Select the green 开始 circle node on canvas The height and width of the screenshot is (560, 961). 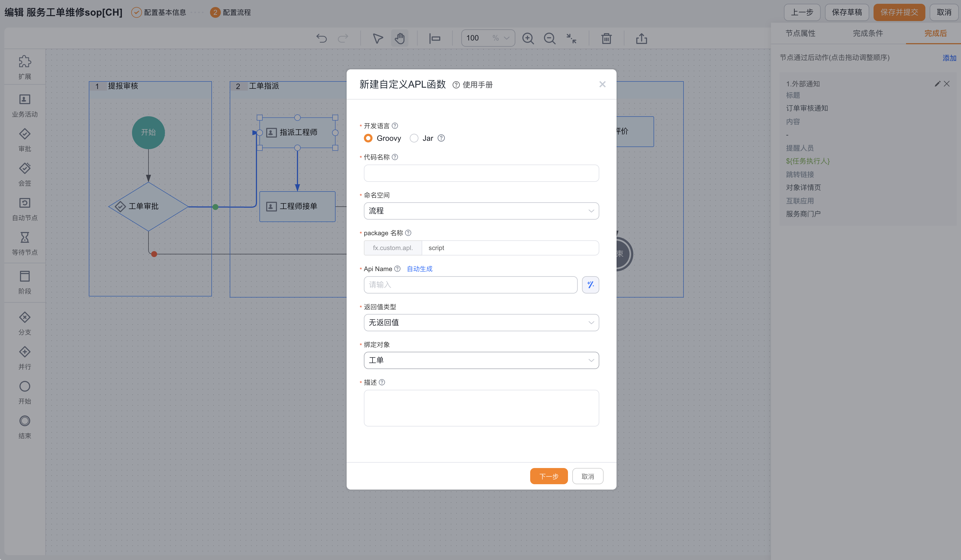148,132
